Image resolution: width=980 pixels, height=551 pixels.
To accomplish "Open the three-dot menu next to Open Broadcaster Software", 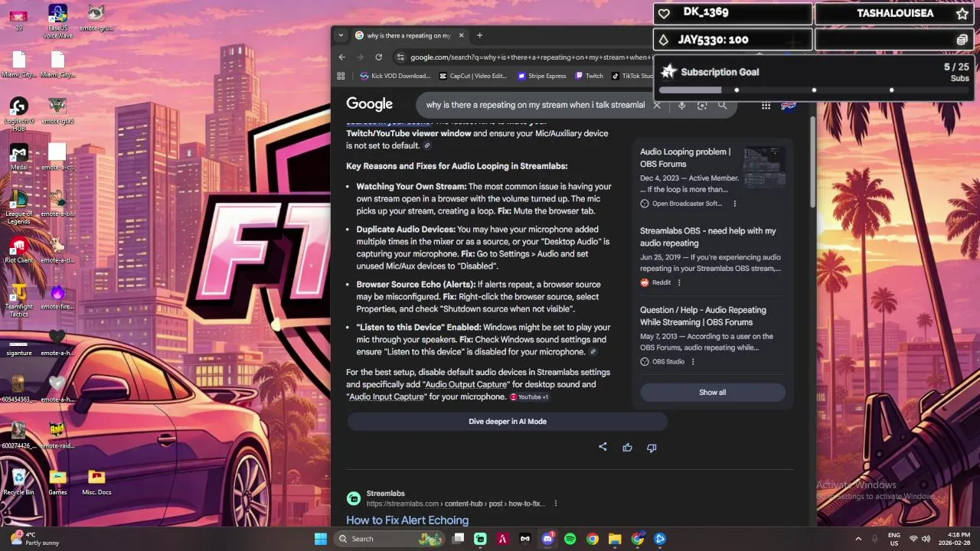I will [x=735, y=204].
